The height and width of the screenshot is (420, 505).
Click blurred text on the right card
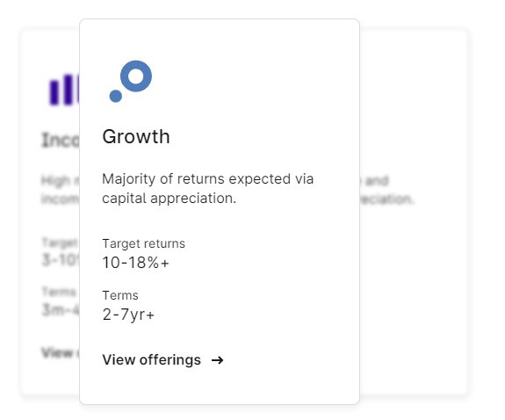click(386, 190)
